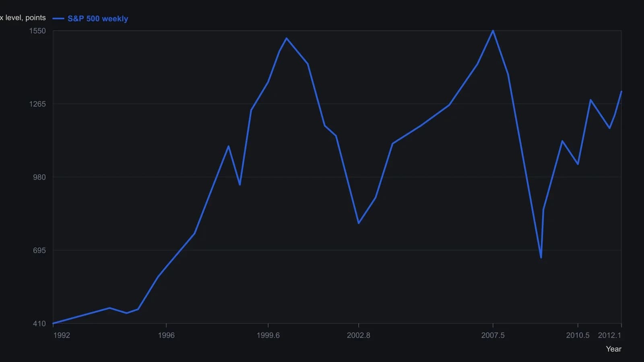Select the 1265 y-axis label
The height and width of the screenshot is (362, 644).
pyautogui.click(x=37, y=104)
